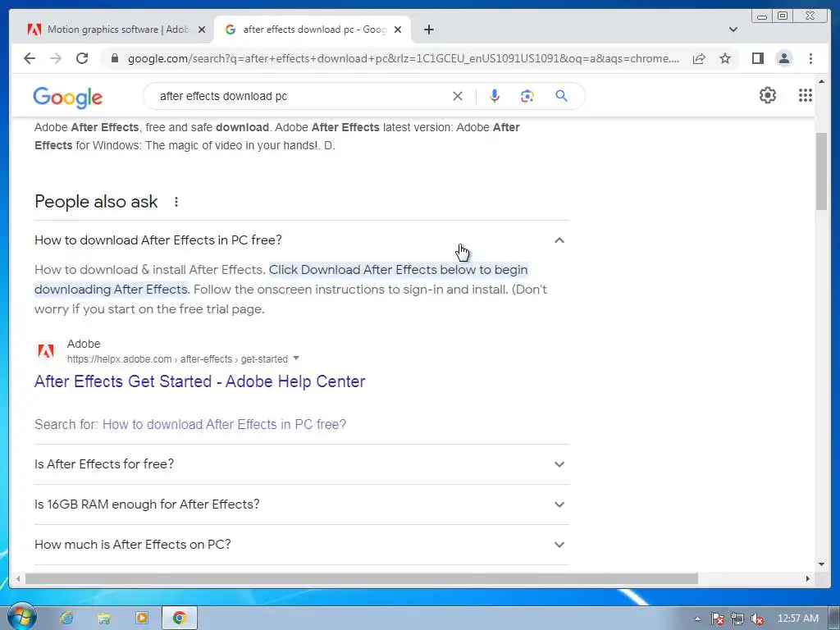Screen dimensions: 840x630
Task: Collapse How to download After Effects question
Action: [x=301, y=240]
